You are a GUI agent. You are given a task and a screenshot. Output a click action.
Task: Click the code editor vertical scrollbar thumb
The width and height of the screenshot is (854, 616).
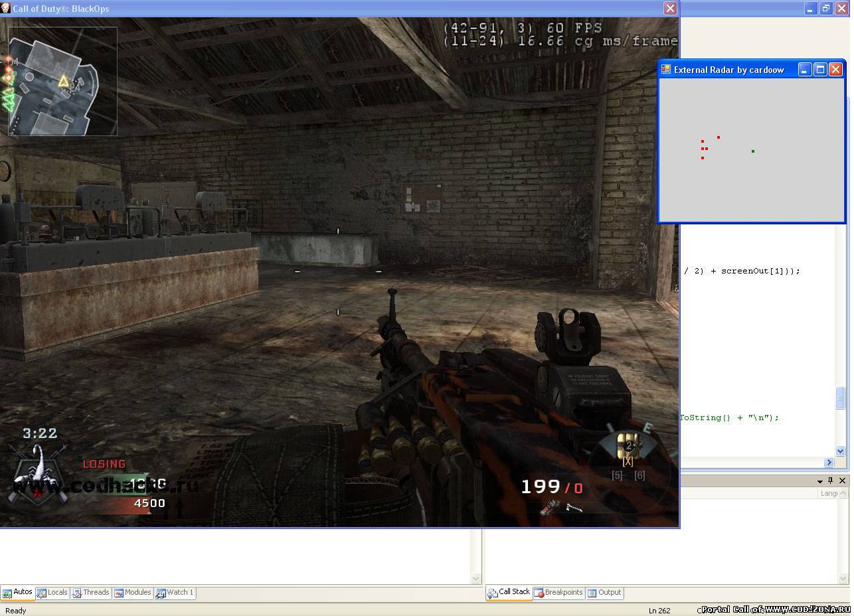click(840, 397)
